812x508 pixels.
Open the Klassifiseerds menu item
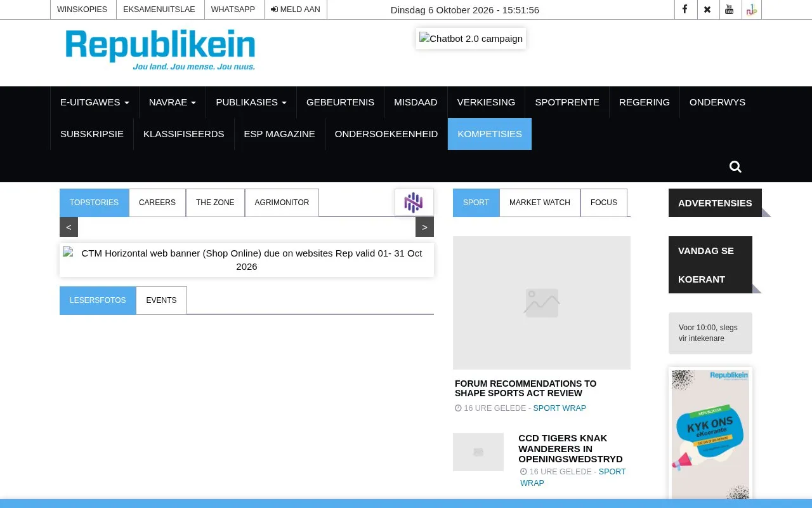coord(184,134)
